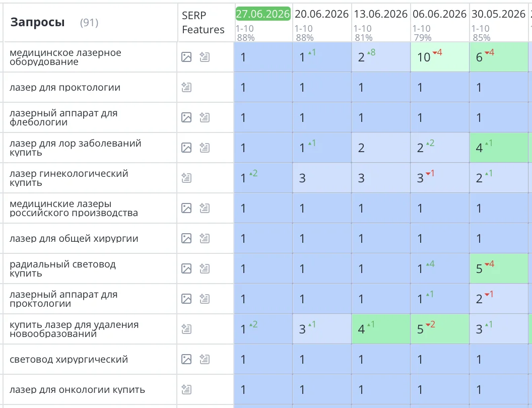Screen dimensions: 532x408
Task: Click the Запросы column header
Action: click(x=37, y=22)
